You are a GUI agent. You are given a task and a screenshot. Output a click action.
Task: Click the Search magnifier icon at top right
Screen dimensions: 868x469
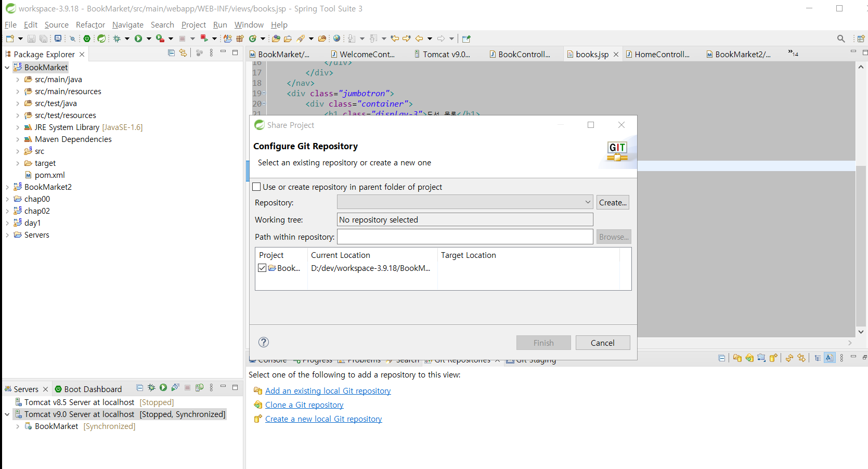click(x=841, y=38)
